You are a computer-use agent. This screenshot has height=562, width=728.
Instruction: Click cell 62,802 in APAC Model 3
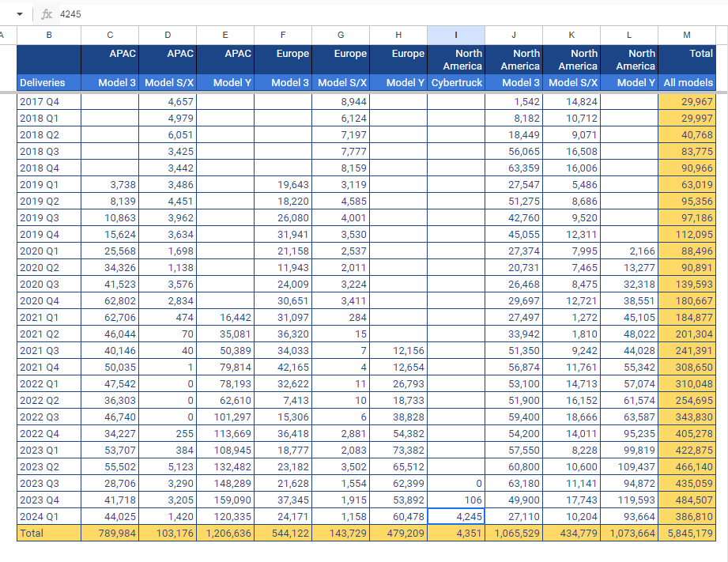110,301
